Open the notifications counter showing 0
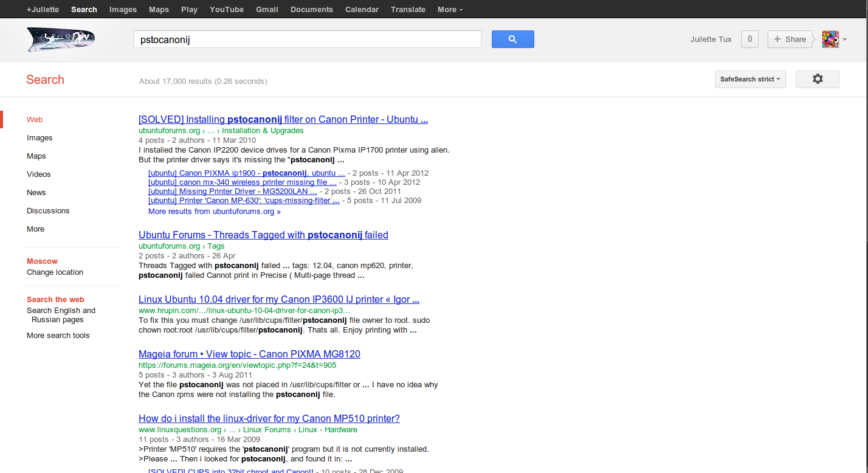The image size is (868, 473). pos(749,40)
